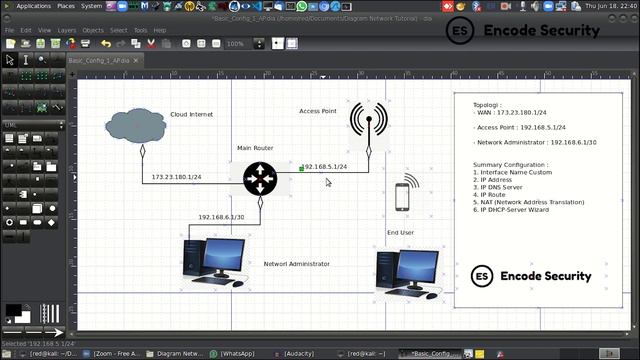Select the UML large package shape
Viewport: 640px width, 360px height.
[51, 166]
